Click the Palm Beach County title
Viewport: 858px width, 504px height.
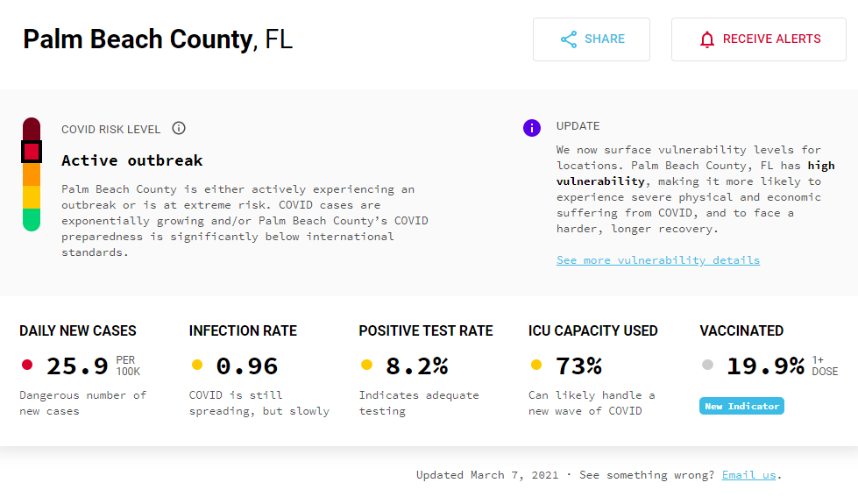(x=138, y=39)
